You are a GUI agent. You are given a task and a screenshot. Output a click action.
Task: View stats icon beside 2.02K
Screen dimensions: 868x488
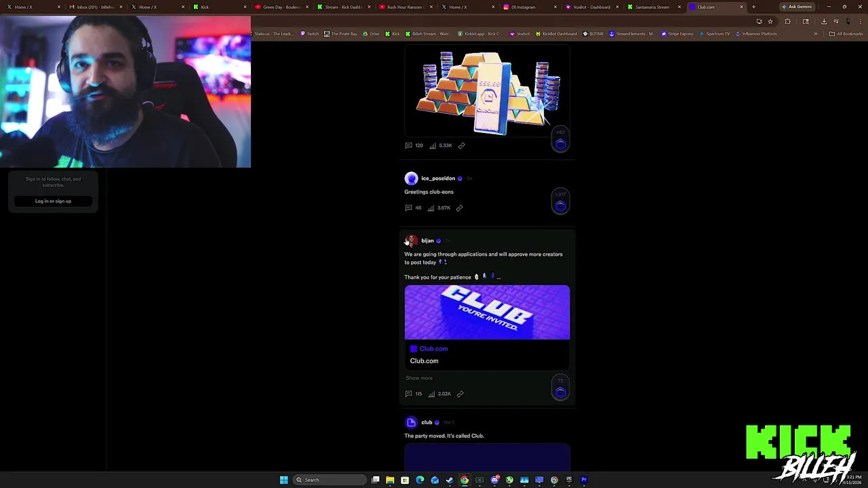(432, 394)
